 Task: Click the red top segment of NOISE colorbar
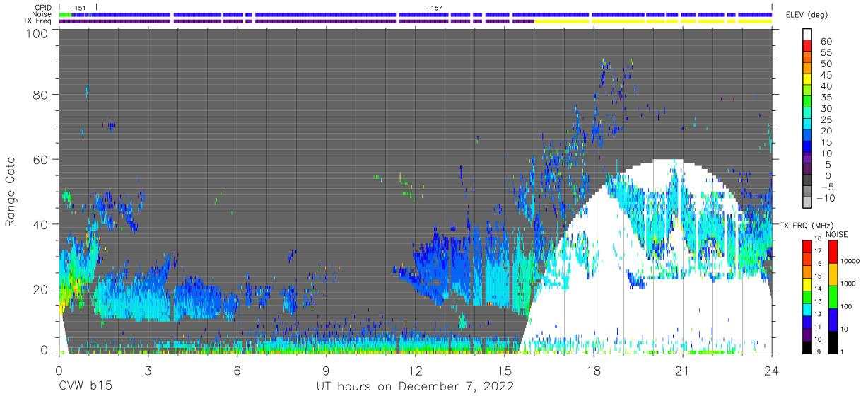click(x=833, y=251)
